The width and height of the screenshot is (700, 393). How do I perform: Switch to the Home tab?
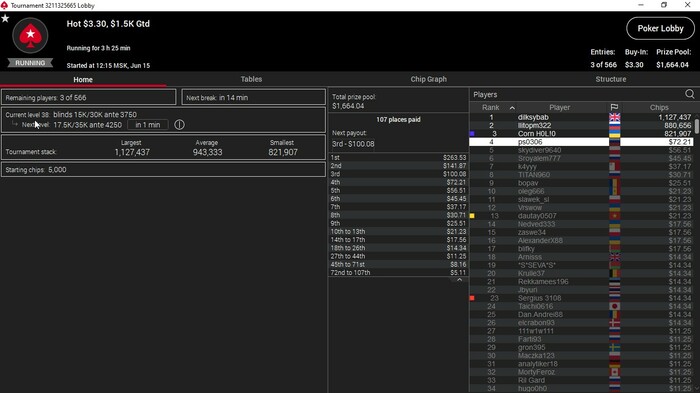click(x=83, y=79)
